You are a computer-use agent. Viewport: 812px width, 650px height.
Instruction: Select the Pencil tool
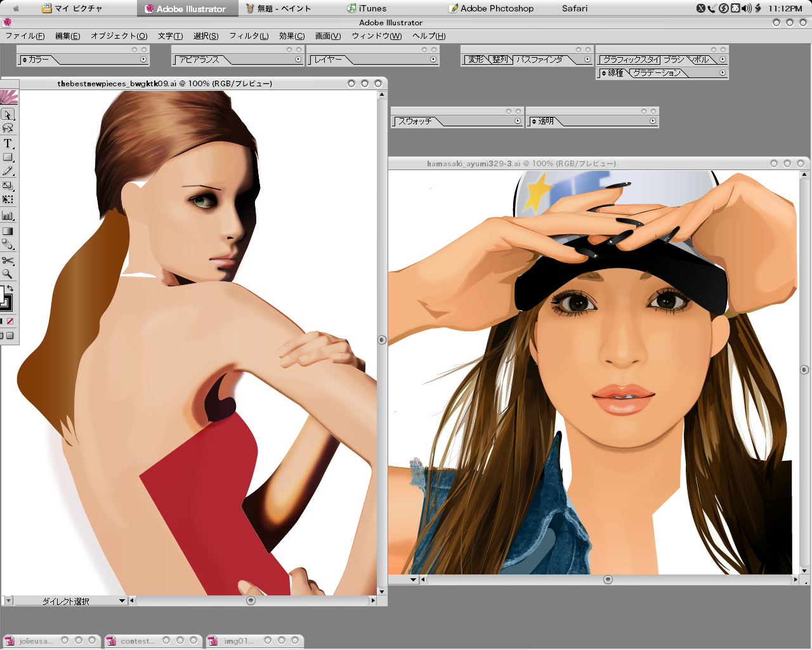point(8,171)
